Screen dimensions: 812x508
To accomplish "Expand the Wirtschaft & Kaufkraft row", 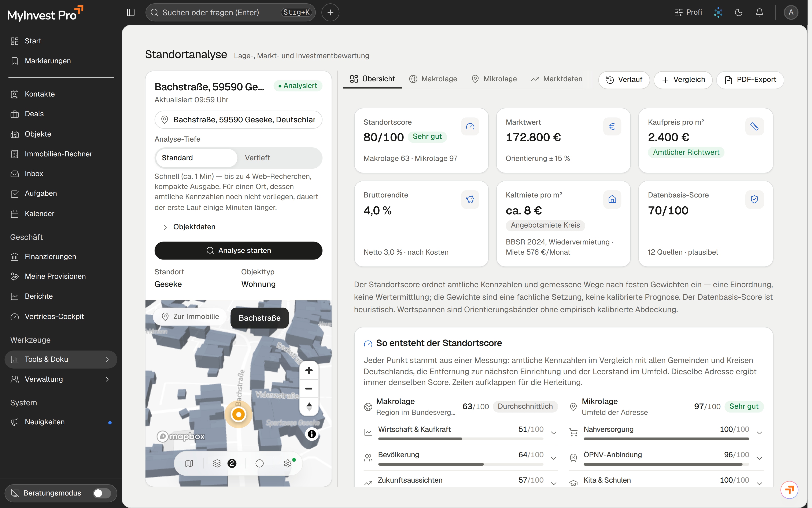I will (460, 432).
